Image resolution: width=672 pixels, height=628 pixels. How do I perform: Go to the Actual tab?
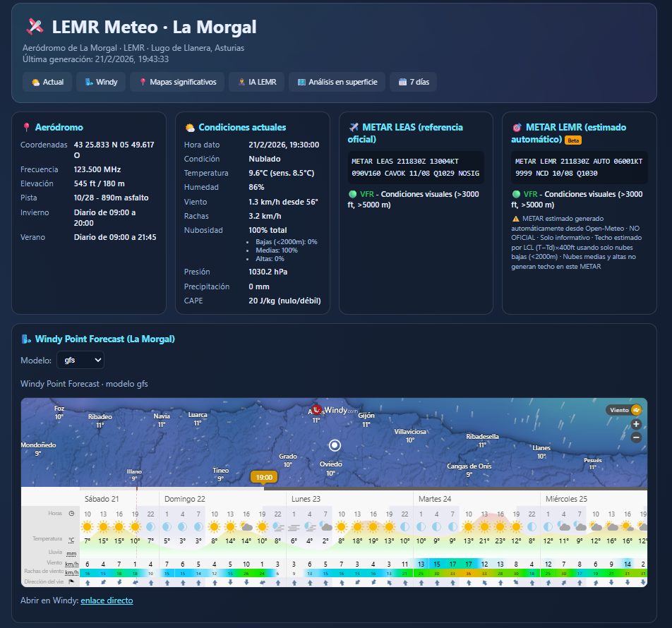[x=47, y=82]
